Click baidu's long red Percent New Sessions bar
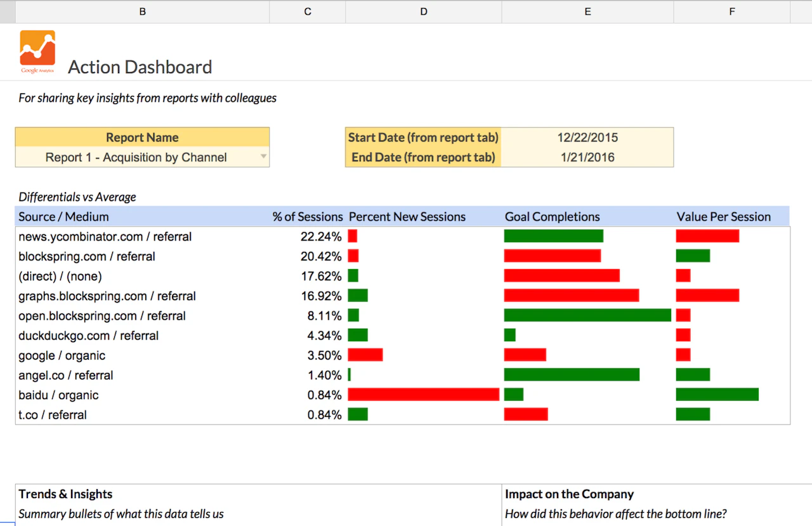Image resolution: width=812 pixels, height=526 pixels. (424, 395)
